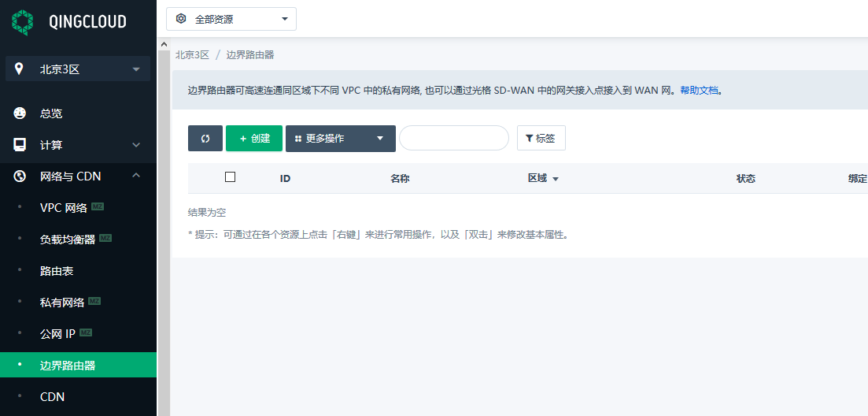
Task: Click the 网络与 CDN globe icon
Action: (x=20, y=176)
